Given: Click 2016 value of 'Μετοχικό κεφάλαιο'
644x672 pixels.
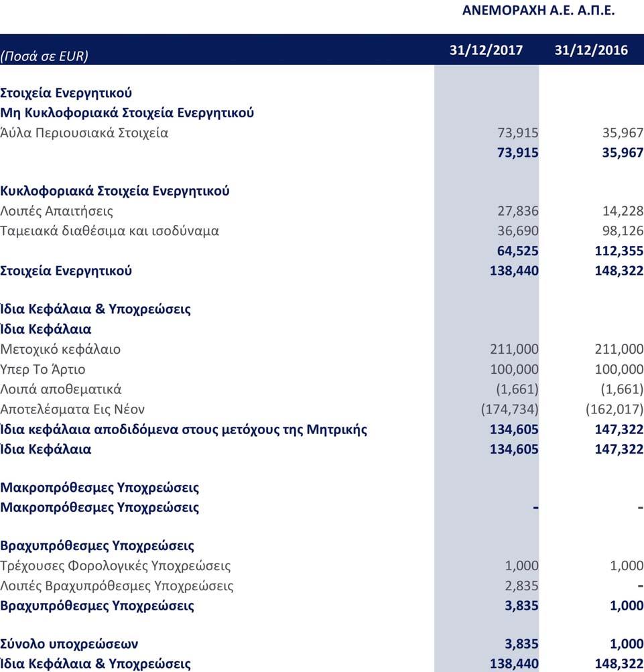Looking at the screenshot, I should (x=619, y=349).
